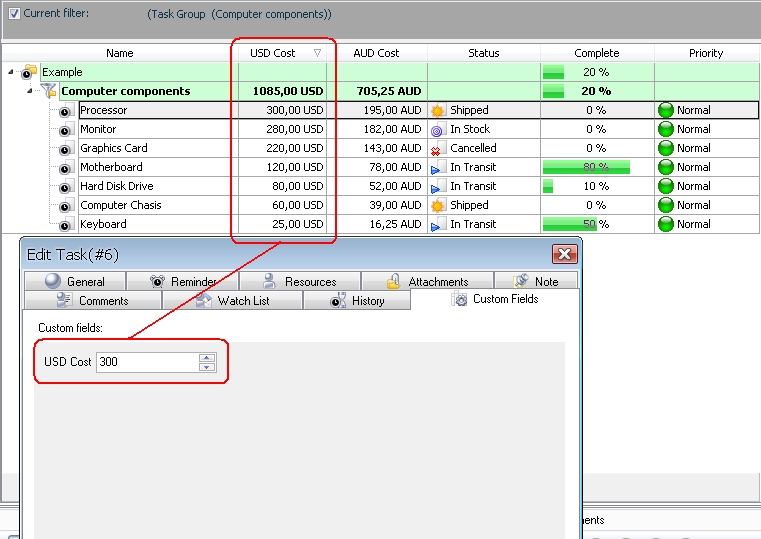Decrease USD Cost using the spinner down arrow
This screenshot has width=761, height=539.
[x=207, y=367]
